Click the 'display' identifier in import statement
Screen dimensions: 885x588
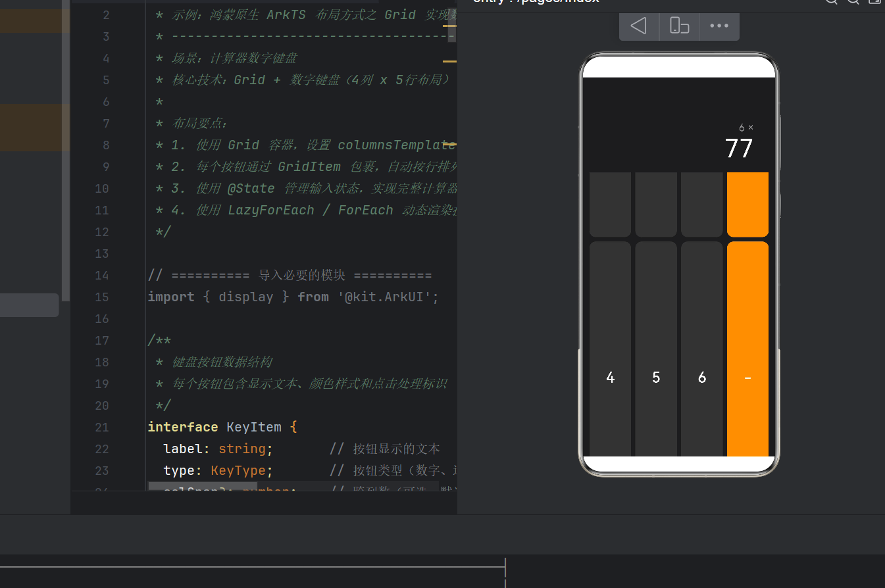click(x=245, y=297)
